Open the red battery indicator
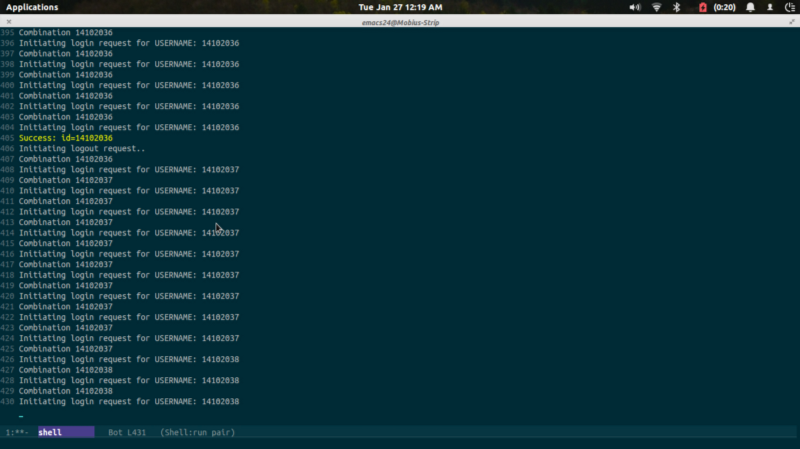 click(x=703, y=7)
